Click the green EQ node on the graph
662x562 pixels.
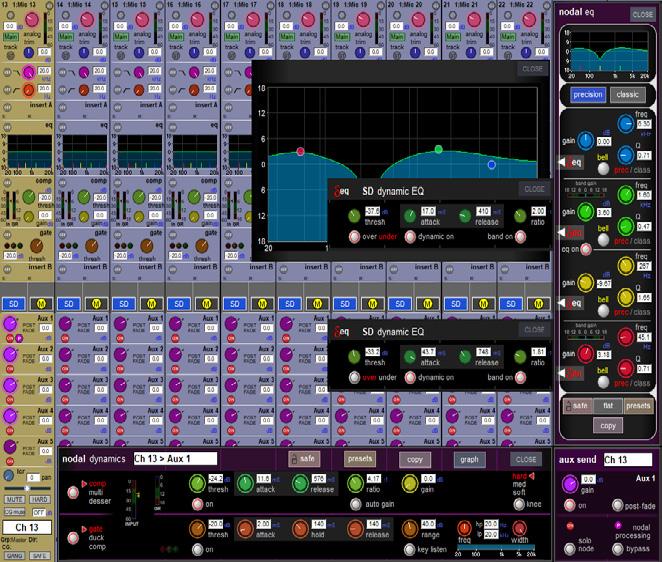439,149
